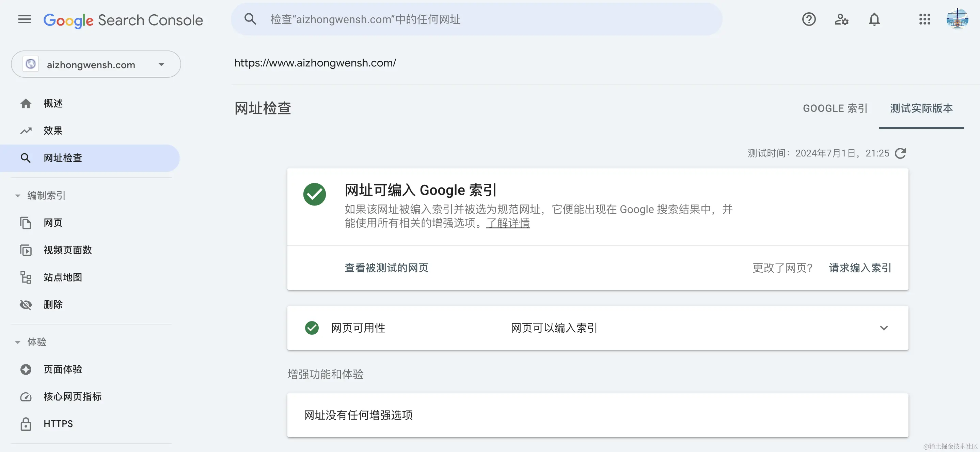This screenshot has width=980, height=452.
Task: Click the help question mark icon
Action: [x=808, y=19]
